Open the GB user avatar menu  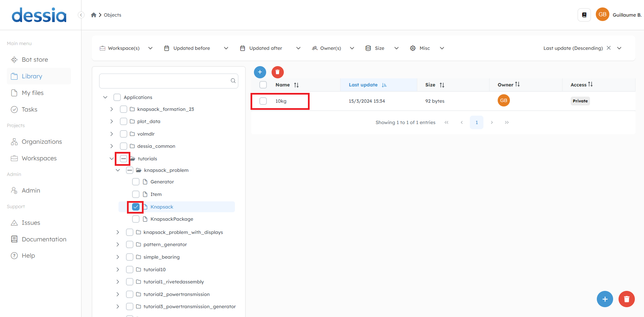tap(603, 14)
